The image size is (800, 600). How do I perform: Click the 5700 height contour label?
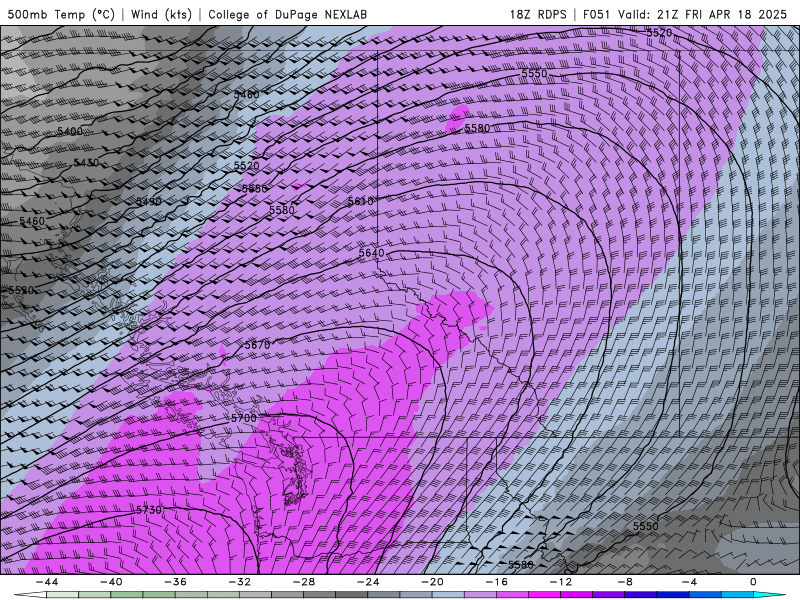244,418
